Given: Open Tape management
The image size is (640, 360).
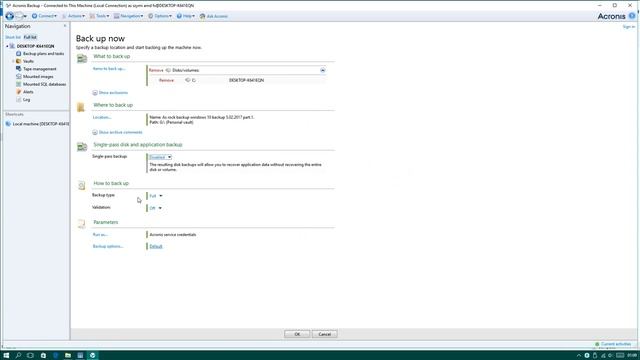Looking at the screenshot, I should click(40, 69).
